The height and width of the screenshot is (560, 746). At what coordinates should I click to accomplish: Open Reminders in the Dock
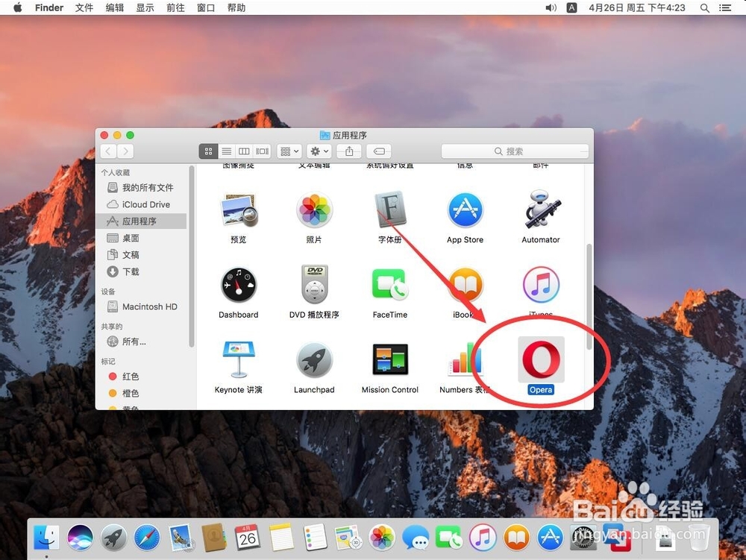pyautogui.click(x=315, y=538)
